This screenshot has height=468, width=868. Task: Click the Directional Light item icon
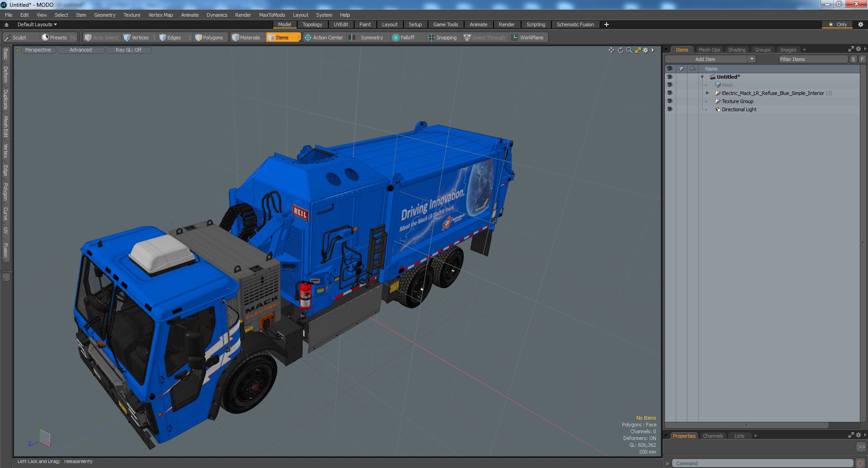click(718, 109)
